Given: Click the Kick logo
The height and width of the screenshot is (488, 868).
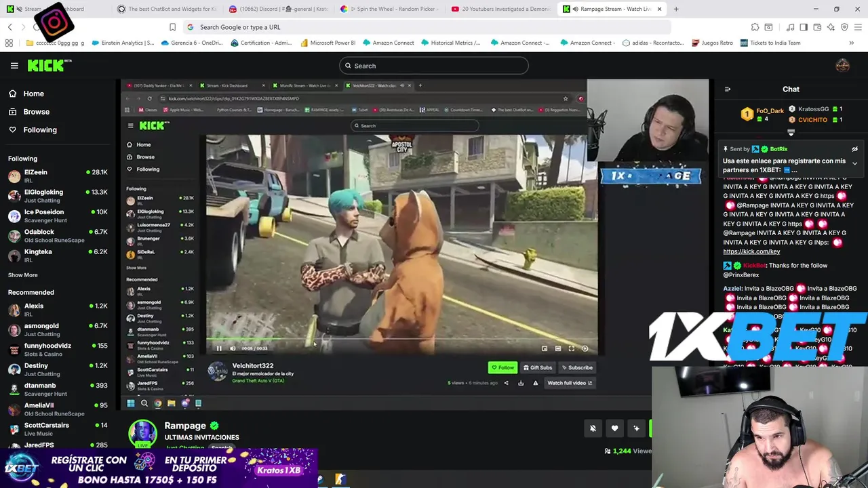Looking at the screenshot, I should click(50, 65).
